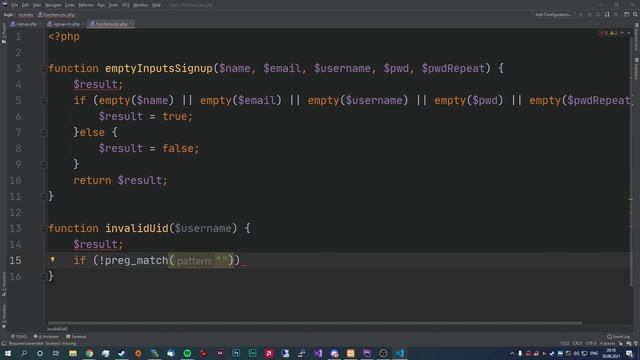Open the Tools menu
Viewport: 640px width, 360px height.
tap(113, 5)
